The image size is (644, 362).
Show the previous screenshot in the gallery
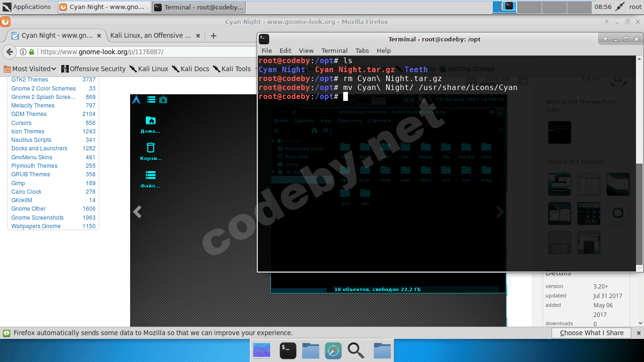pos(137,212)
